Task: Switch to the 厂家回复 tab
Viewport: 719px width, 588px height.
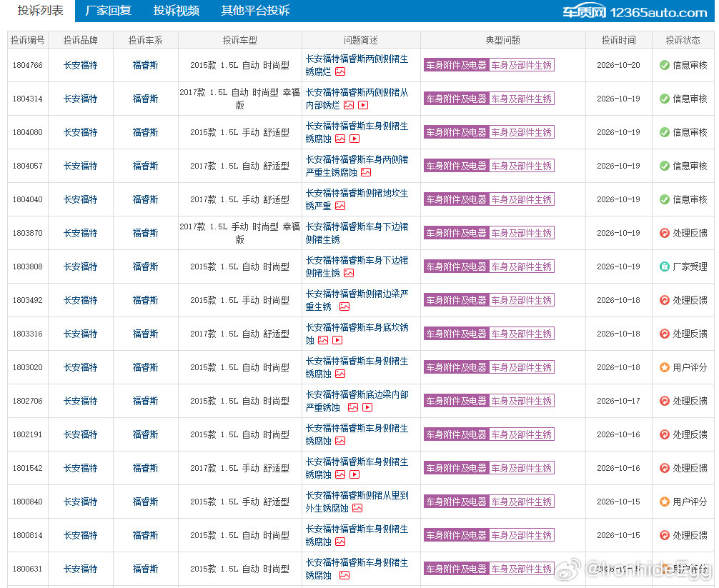Action: (x=108, y=11)
